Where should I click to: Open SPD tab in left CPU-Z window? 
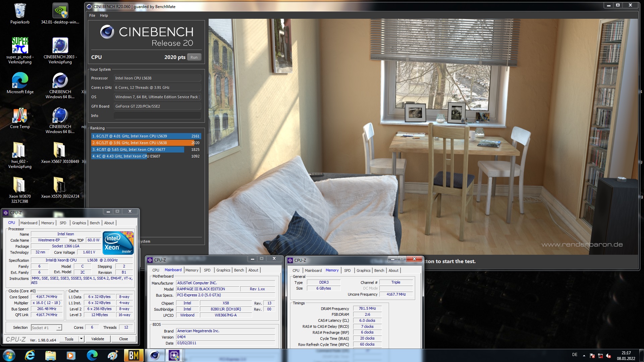click(63, 223)
